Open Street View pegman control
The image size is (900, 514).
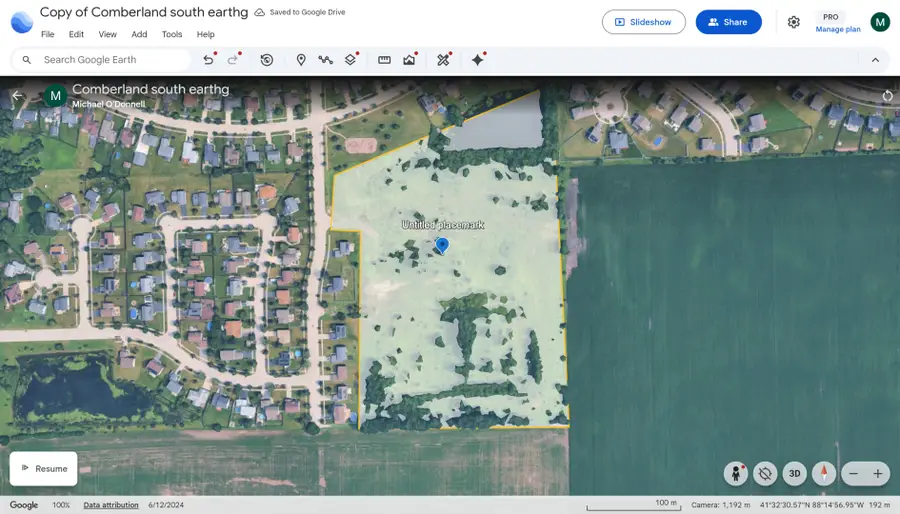tap(737, 473)
